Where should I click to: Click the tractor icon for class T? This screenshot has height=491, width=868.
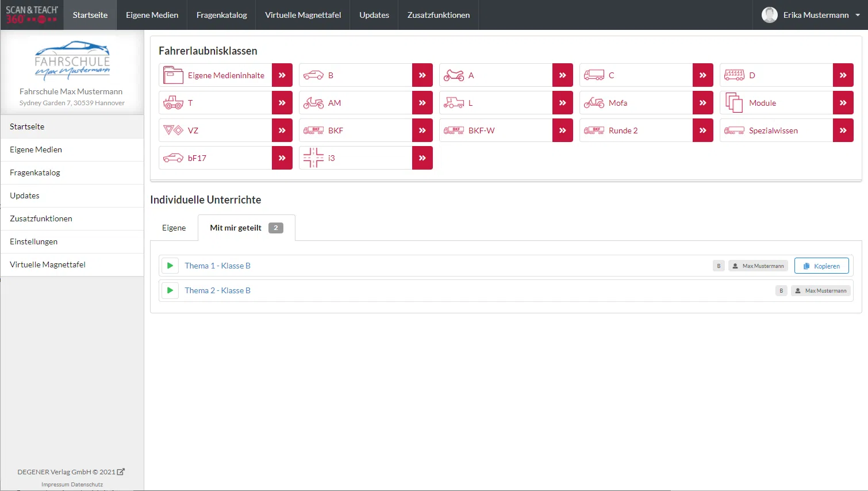click(x=173, y=103)
